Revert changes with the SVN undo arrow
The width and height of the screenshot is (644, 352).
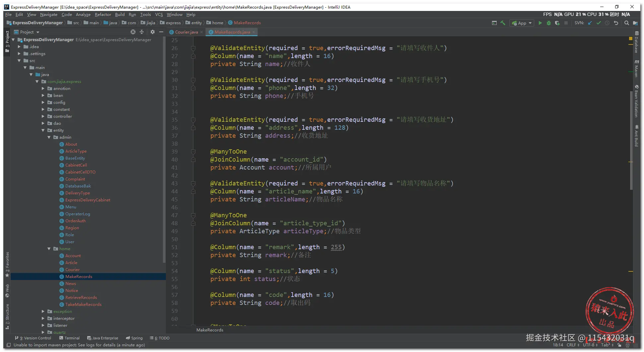(616, 23)
